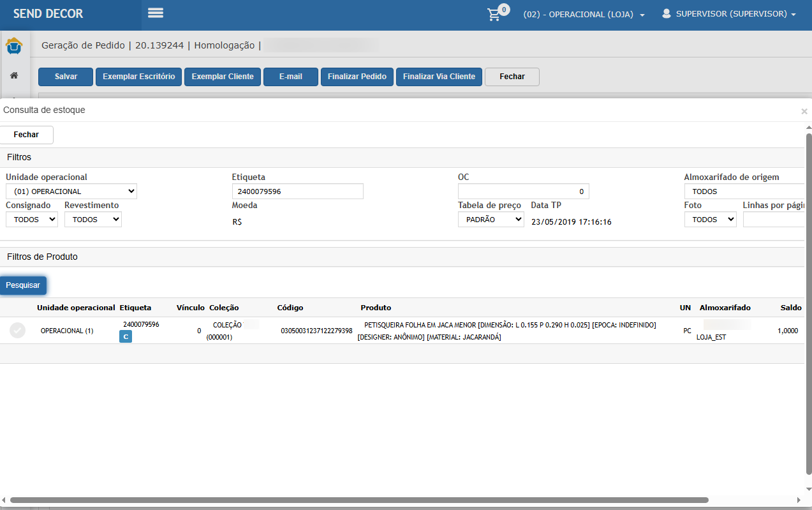
Task: Toggle the row select checkmark circle
Action: click(18, 331)
